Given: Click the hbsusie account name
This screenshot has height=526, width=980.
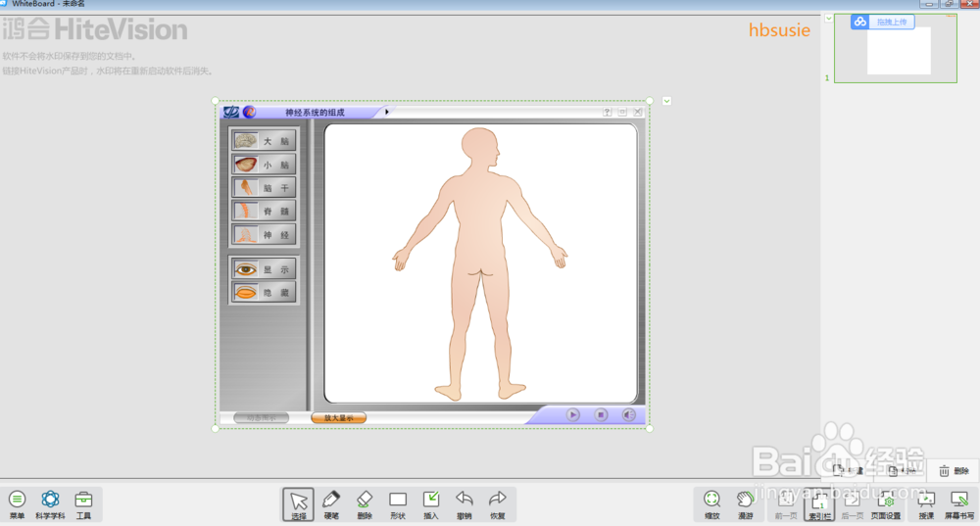Looking at the screenshot, I should (779, 30).
